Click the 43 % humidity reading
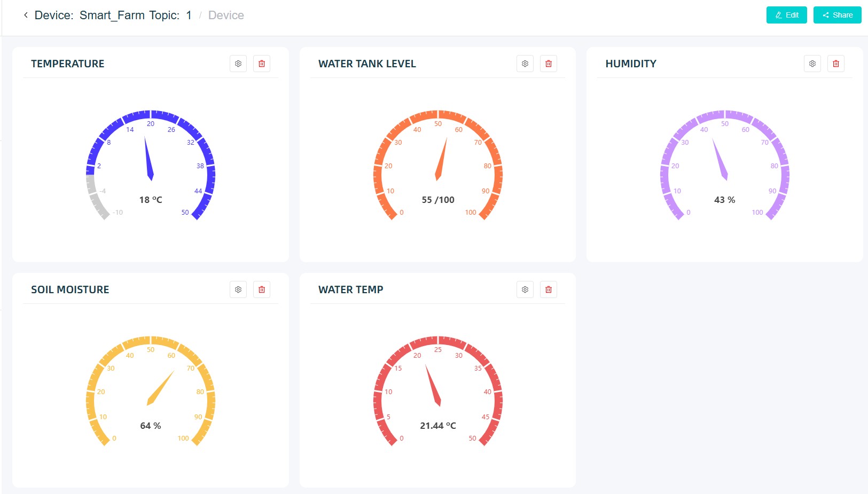This screenshot has width=868, height=494. (724, 200)
